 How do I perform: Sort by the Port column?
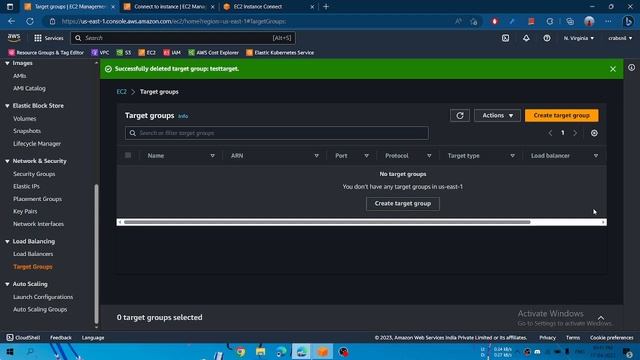(367, 156)
